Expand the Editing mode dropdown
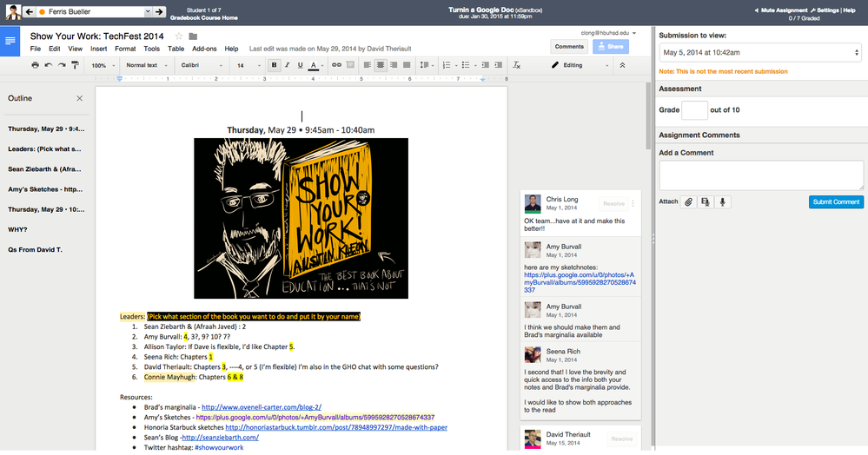This screenshot has height=455, width=868. pos(580,65)
